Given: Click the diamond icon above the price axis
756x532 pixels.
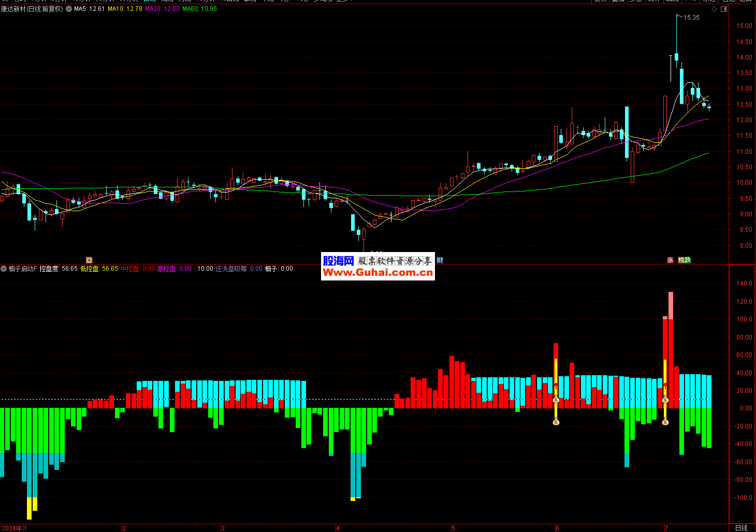Looking at the screenshot, I should [715, 9].
